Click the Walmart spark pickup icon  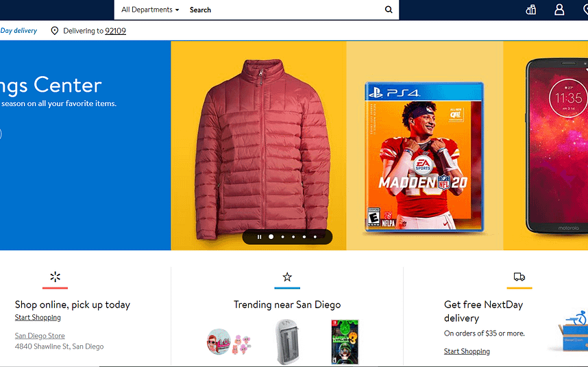[x=55, y=277]
